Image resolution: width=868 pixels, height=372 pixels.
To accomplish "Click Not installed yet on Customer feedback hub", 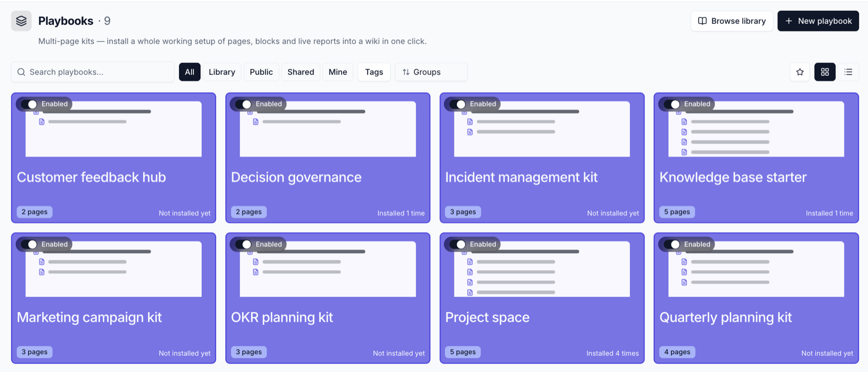I will point(184,214).
